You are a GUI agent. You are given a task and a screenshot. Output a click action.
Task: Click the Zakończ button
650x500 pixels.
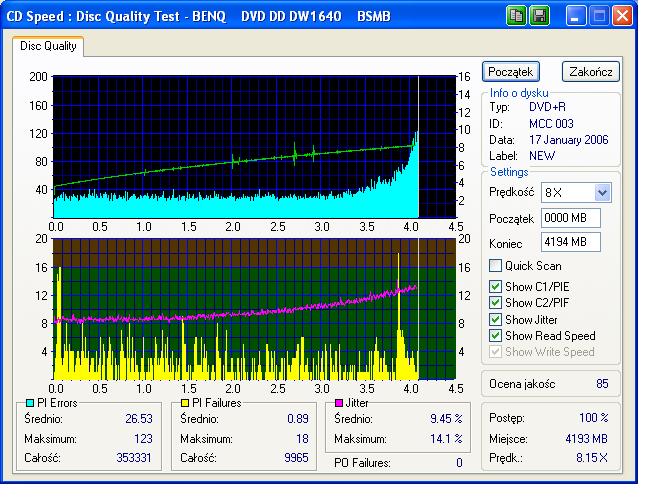pyautogui.click(x=591, y=72)
